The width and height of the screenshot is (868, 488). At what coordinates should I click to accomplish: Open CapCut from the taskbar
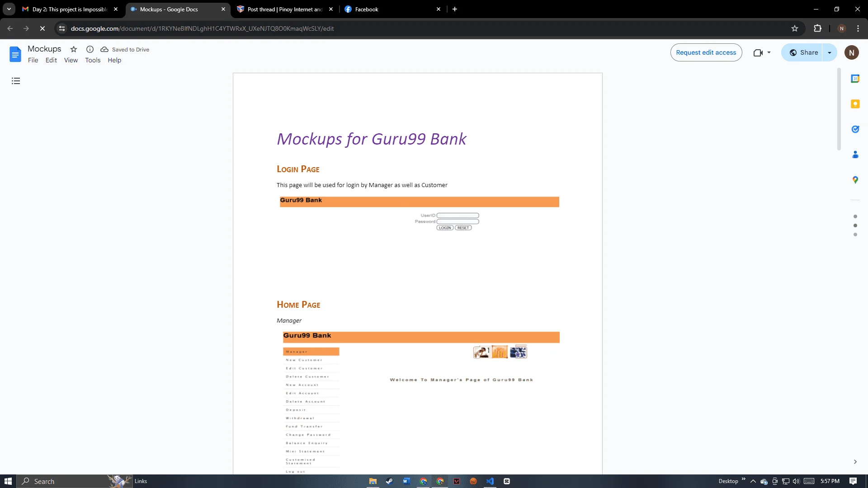pyautogui.click(x=507, y=481)
